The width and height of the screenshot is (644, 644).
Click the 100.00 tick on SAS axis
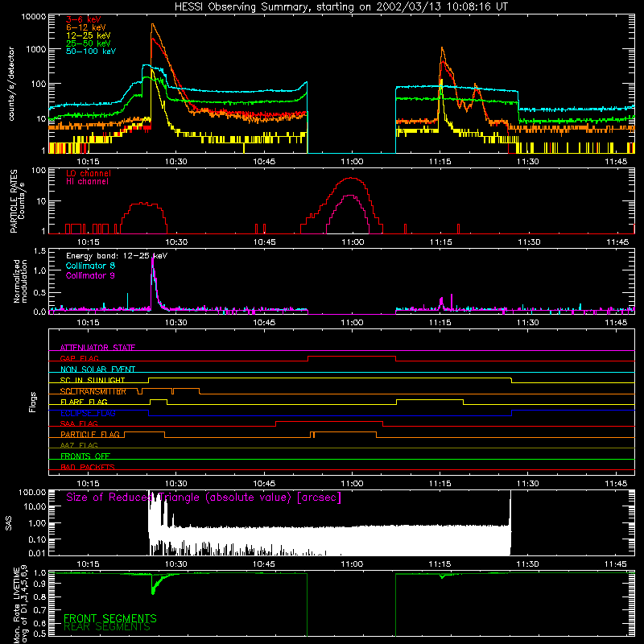pyautogui.click(x=32, y=493)
